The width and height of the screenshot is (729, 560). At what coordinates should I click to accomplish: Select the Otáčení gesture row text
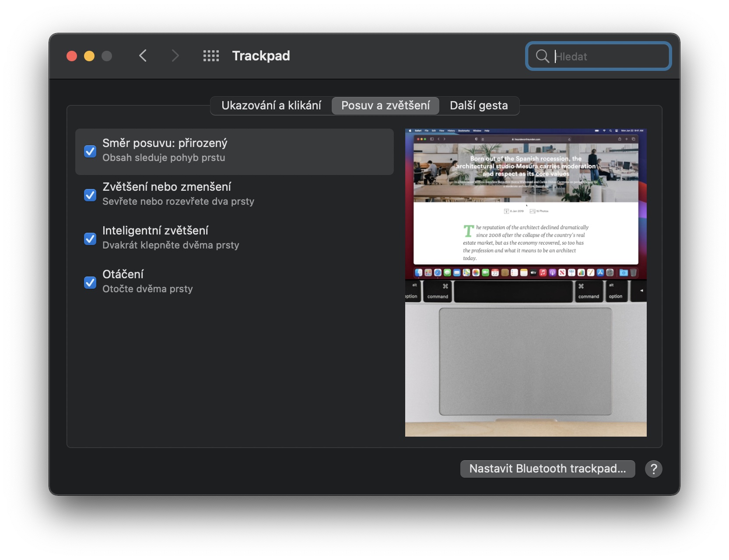(123, 274)
